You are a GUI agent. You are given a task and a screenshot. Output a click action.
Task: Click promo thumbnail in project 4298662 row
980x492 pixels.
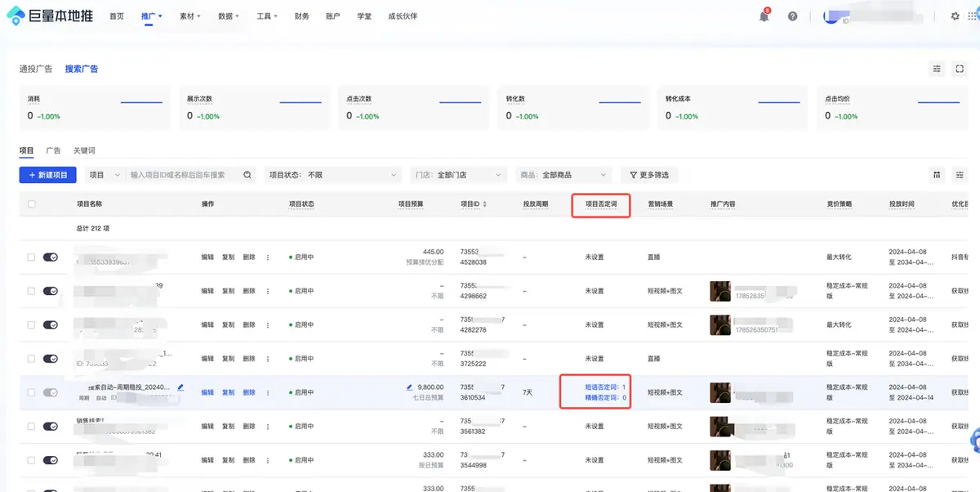720,291
